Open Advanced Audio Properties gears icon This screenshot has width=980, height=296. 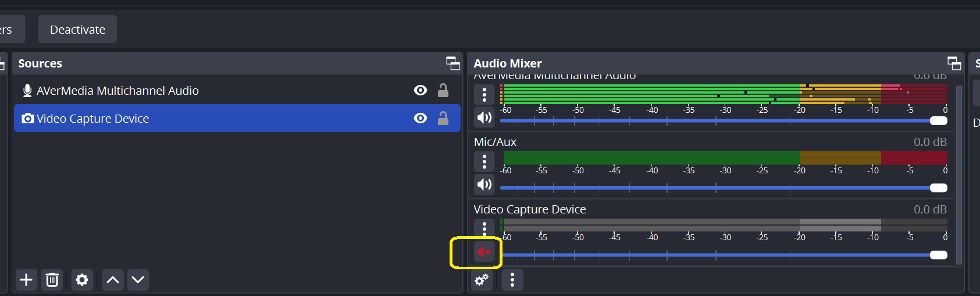[482, 280]
